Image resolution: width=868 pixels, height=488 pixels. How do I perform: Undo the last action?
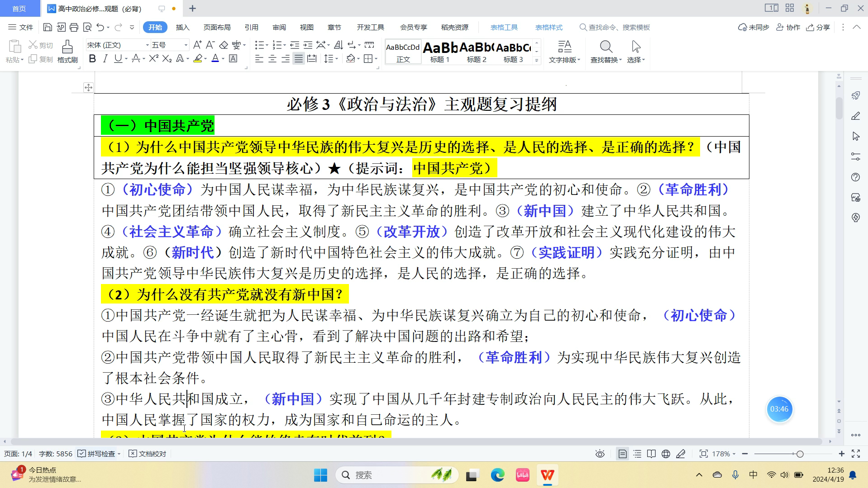click(100, 27)
